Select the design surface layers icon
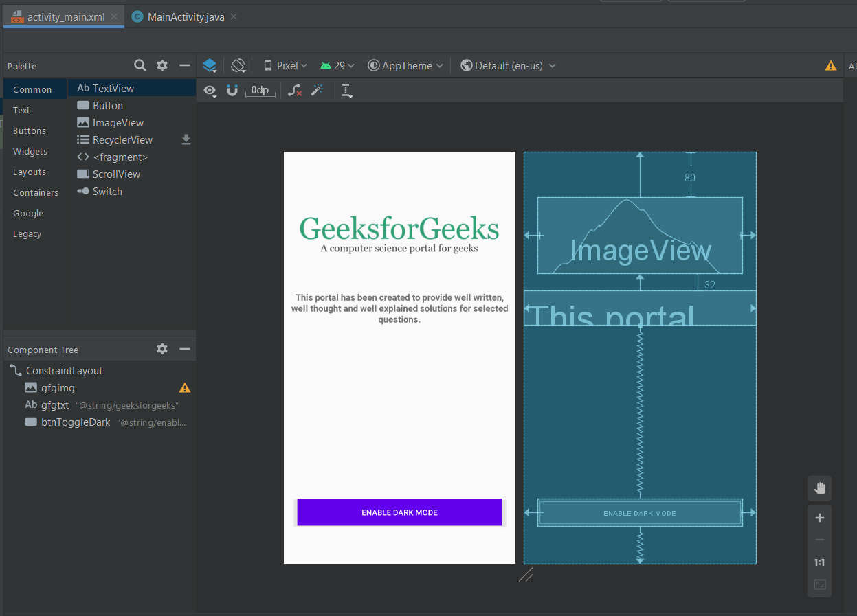Screen dimensions: 857x616 [x=210, y=66]
